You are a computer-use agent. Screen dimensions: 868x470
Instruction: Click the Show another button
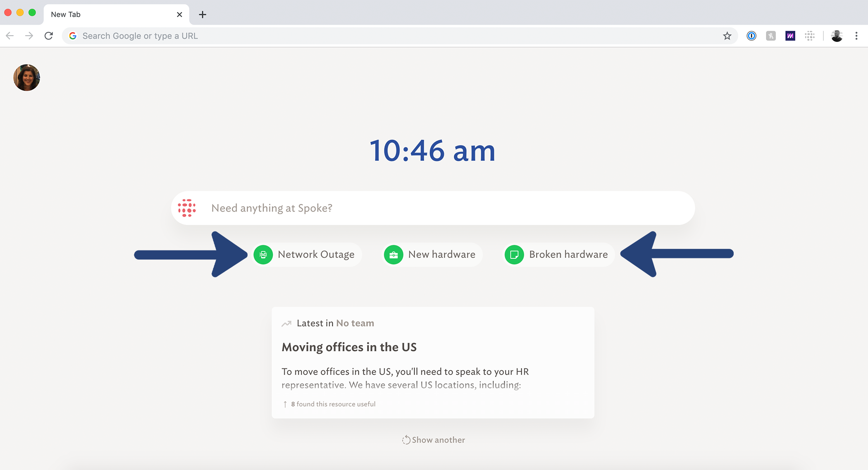(433, 440)
